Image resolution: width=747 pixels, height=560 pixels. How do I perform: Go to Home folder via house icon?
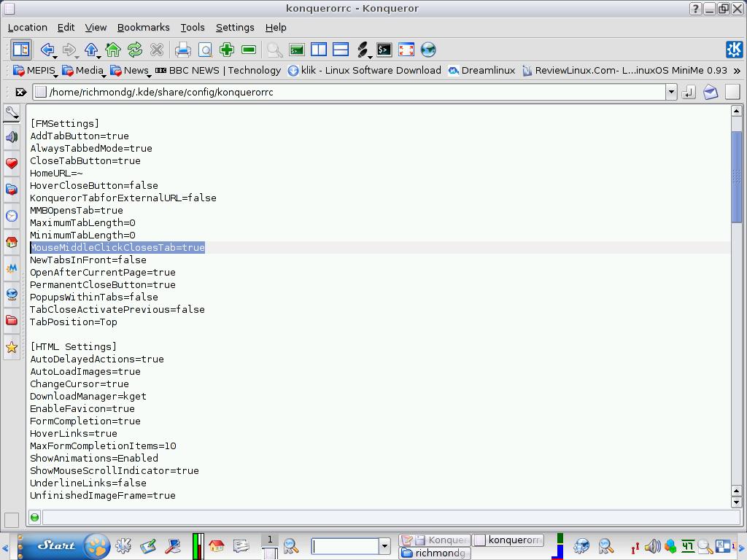[113, 50]
